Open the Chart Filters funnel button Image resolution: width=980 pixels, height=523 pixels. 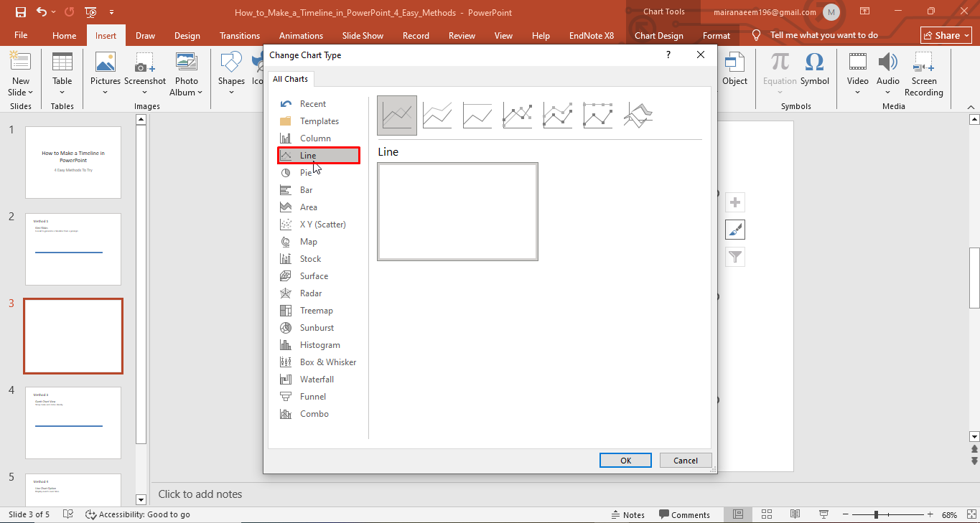point(734,257)
